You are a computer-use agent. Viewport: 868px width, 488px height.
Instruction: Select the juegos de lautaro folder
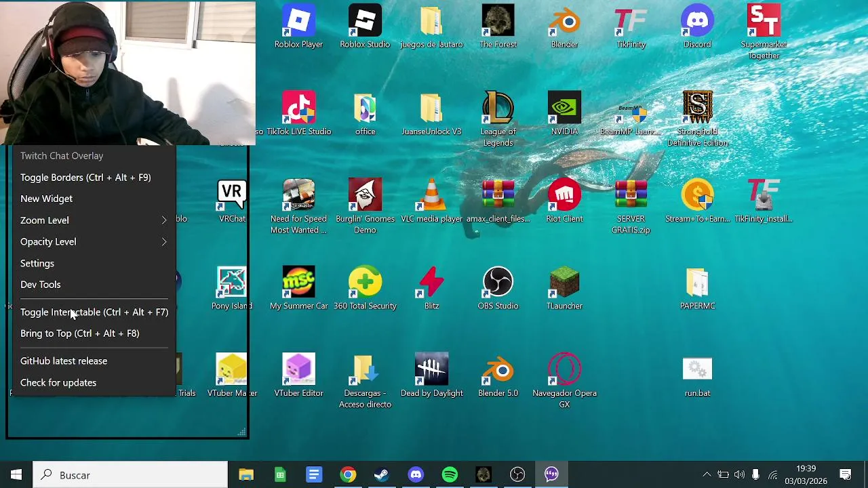click(431, 27)
